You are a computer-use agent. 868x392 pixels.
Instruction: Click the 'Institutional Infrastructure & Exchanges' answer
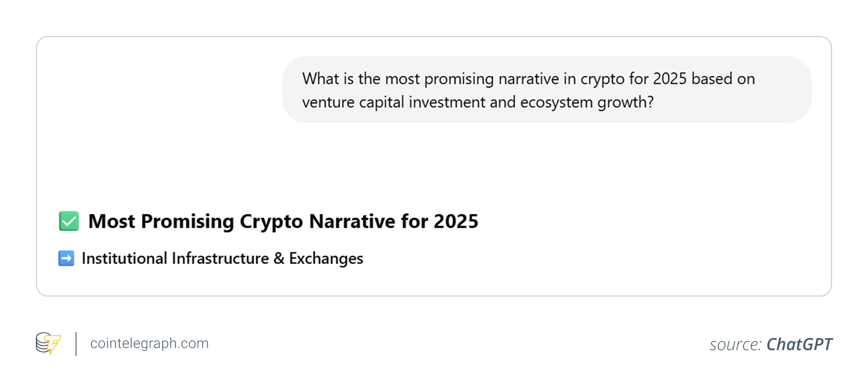[222, 259]
